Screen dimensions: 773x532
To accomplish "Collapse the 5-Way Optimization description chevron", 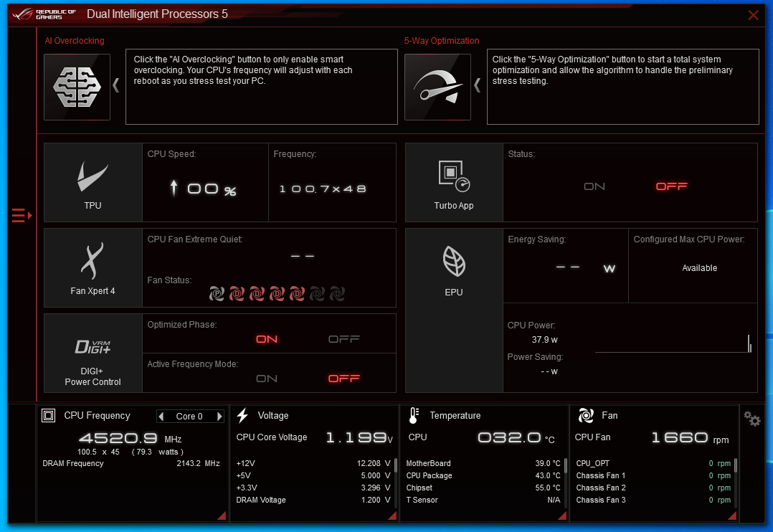I will coord(477,85).
